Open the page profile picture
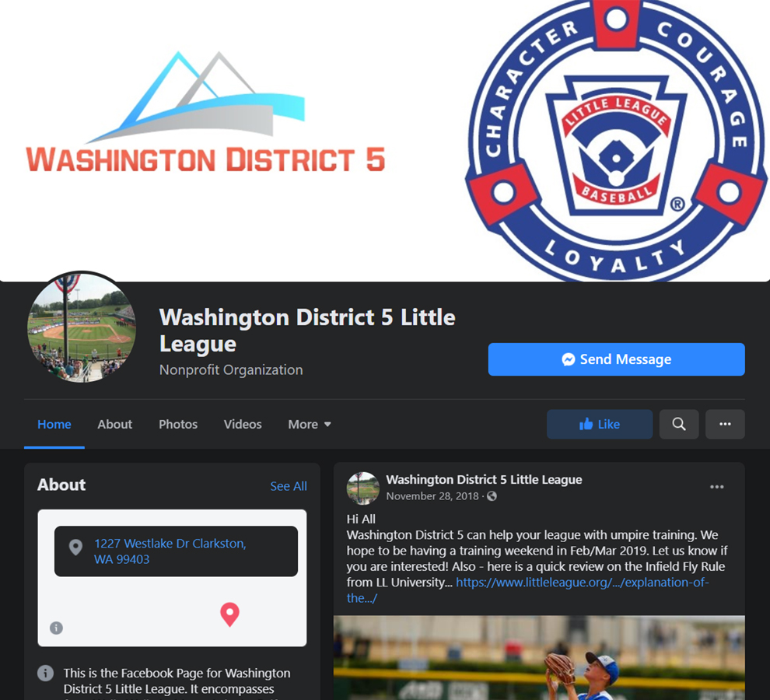 click(82, 327)
